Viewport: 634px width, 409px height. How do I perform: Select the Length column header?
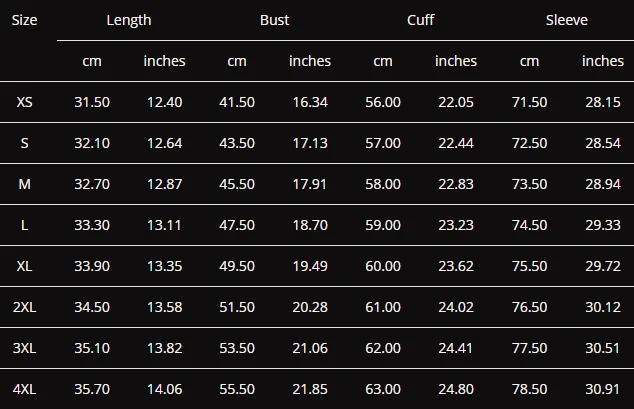129,20
